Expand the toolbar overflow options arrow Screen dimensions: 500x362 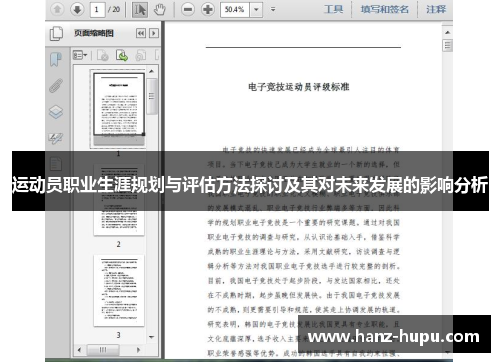[273, 9]
